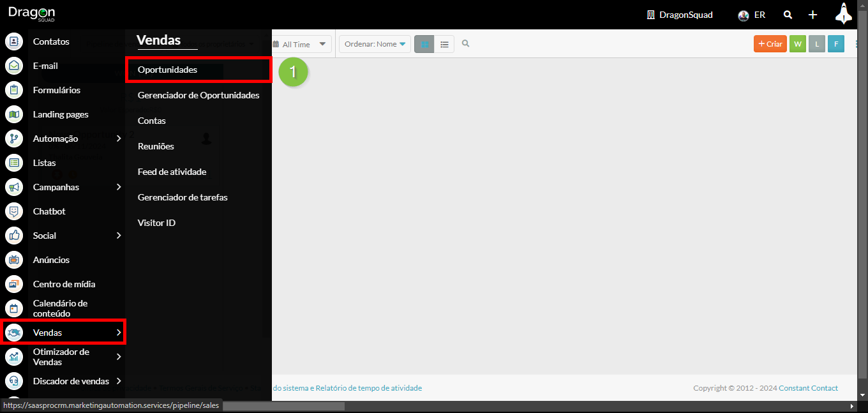Click the Anúncios sidebar icon
Viewport: 868px width, 413px height.
pyautogui.click(x=14, y=260)
